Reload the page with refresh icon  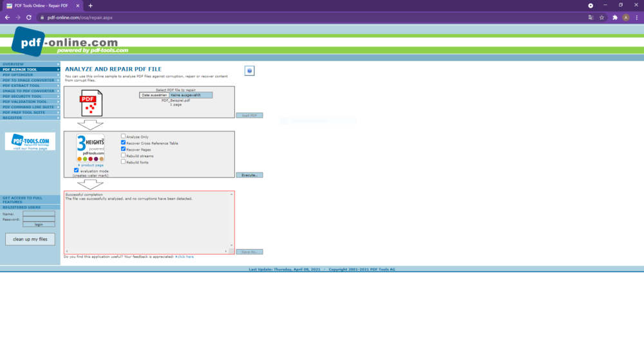(29, 17)
